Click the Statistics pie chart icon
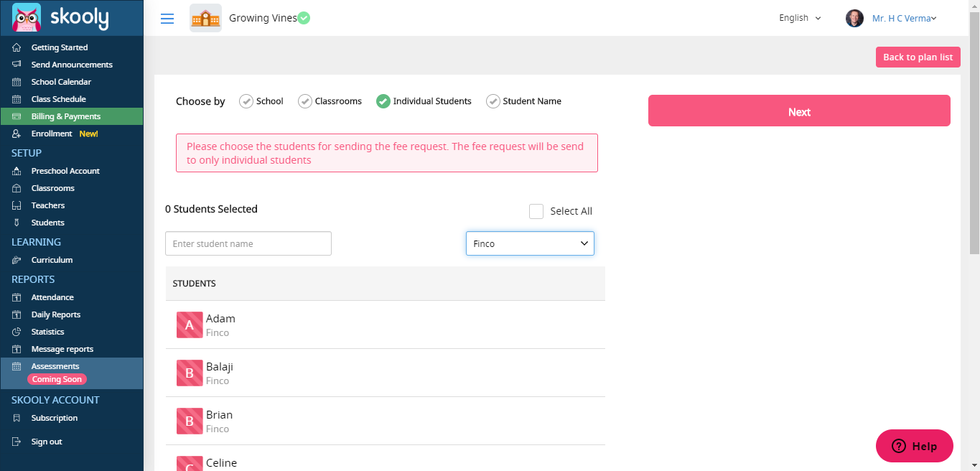980x471 pixels. click(x=17, y=332)
